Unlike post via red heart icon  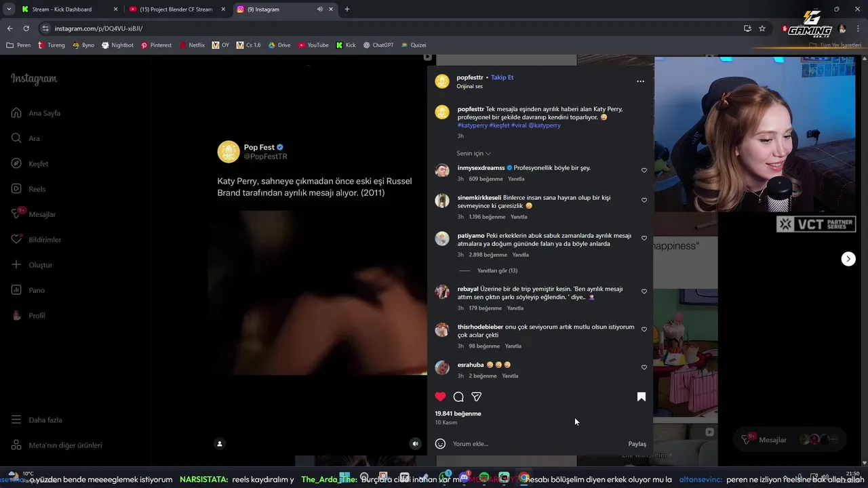pyautogui.click(x=440, y=396)
